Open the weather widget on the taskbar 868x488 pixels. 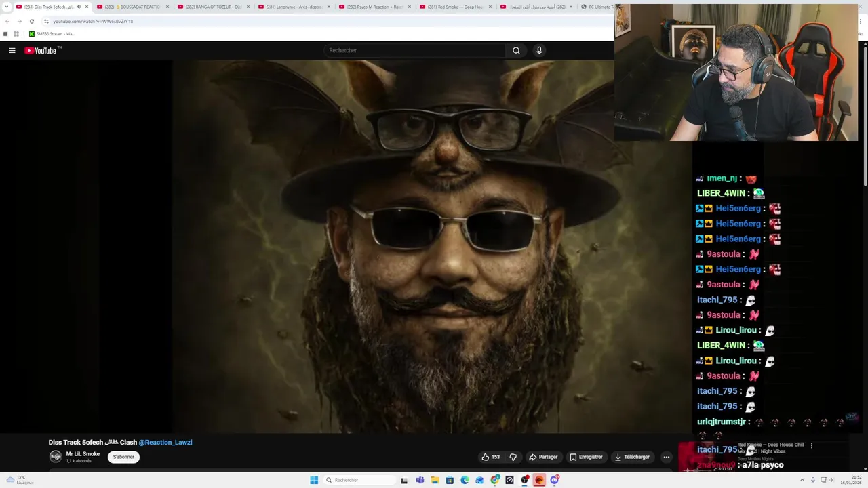19,480
